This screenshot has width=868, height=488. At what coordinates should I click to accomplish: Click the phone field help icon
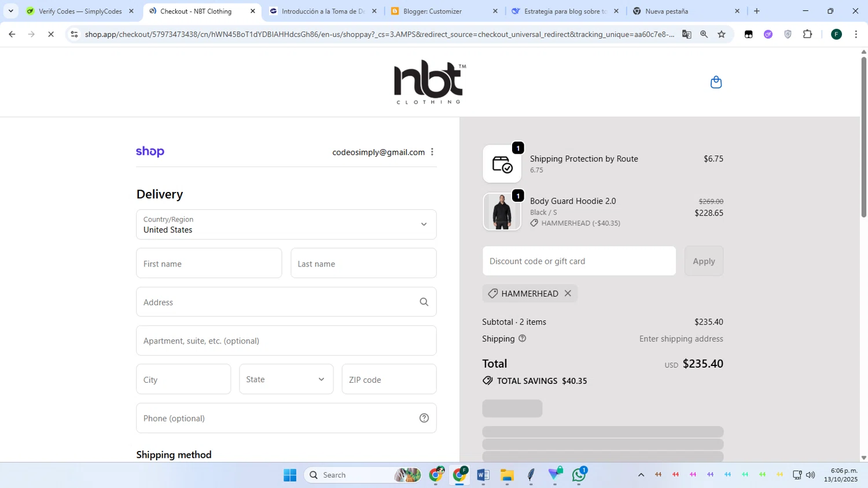(x=424, y=418)
